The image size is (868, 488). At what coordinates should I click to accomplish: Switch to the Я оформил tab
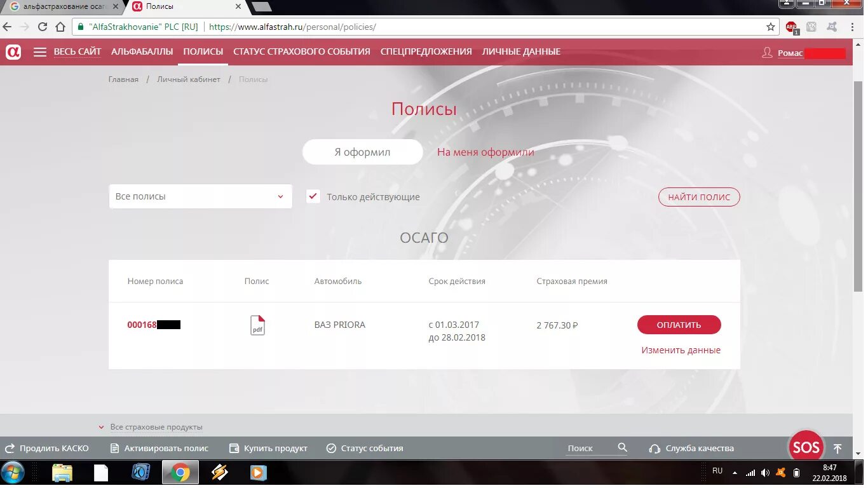(362, 152)
